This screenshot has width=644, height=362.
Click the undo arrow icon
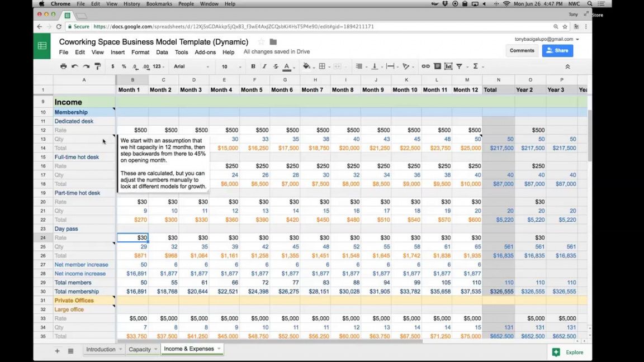point(75,66)
